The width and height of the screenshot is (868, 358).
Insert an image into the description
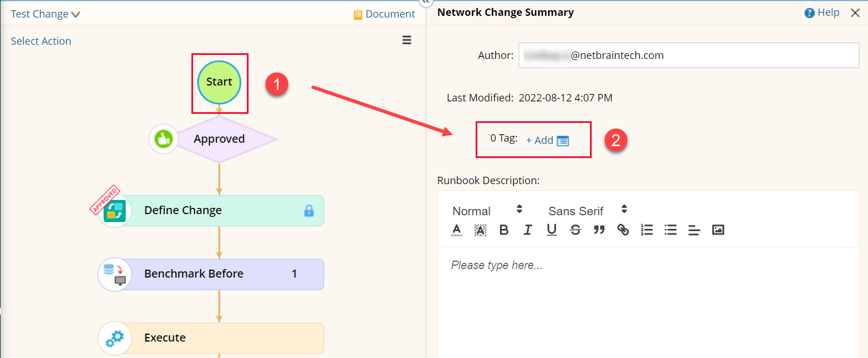click(x=718, y=230)
